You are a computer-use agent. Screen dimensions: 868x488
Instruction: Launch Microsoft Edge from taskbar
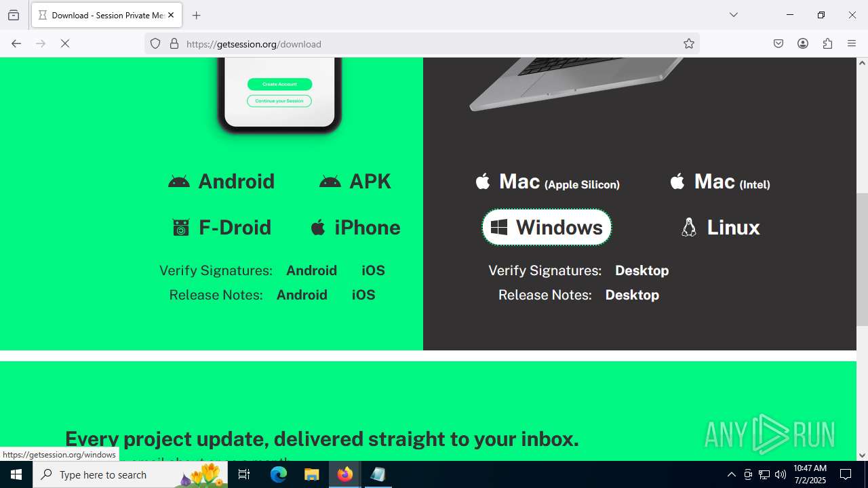(x=279, y=474)
